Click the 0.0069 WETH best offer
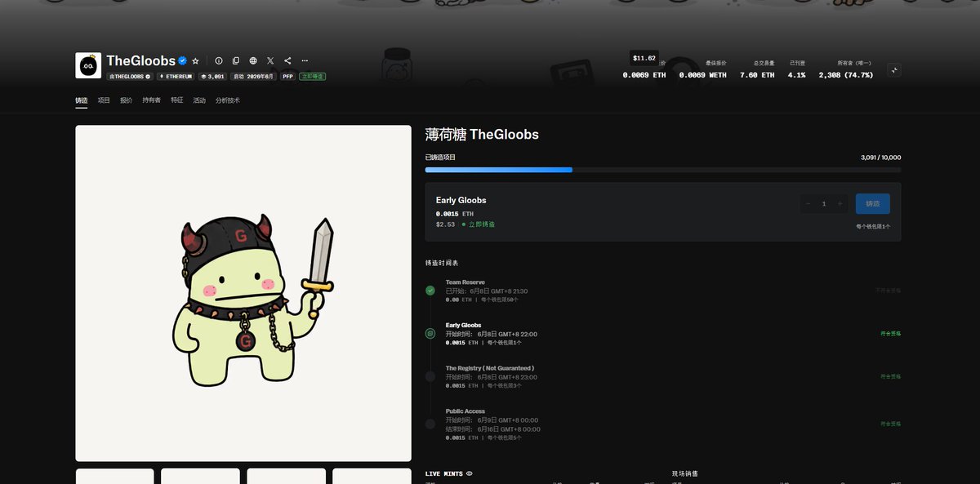This screenshot has width=980, height=484. click(702, 74)
